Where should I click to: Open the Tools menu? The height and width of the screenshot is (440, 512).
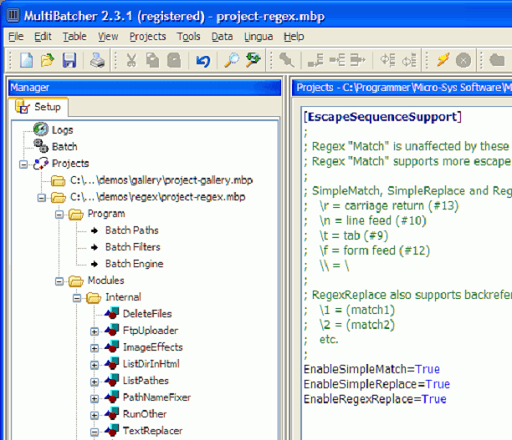[x=188, y=36]
